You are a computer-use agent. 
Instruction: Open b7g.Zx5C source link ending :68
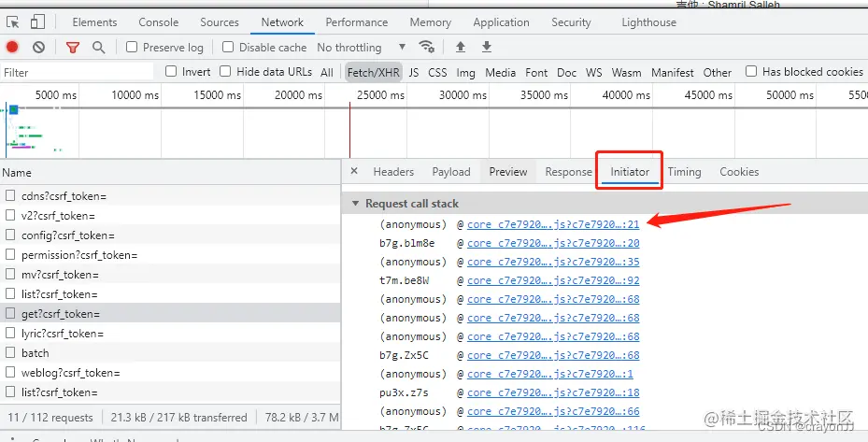pyautogui.click(x=553, y=356)
